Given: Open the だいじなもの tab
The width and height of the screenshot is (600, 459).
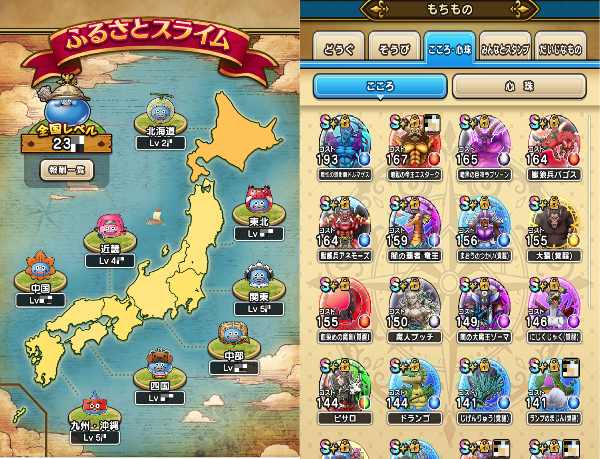Looking at the screenshot, I should 560,47.
